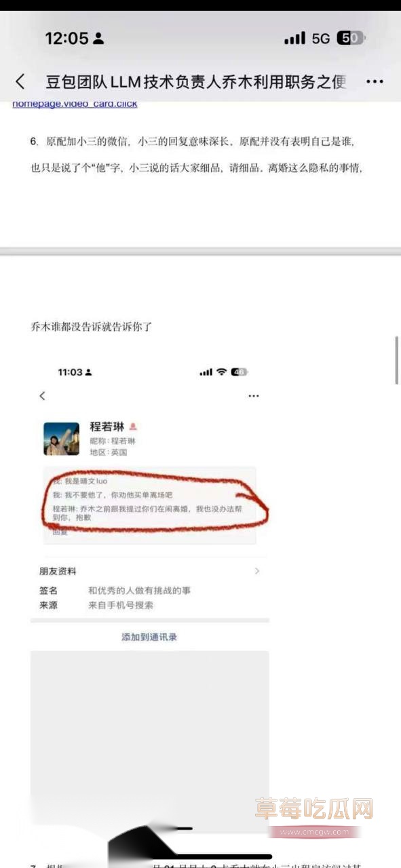This screenshot has width=401, height=868.
Task: Tap the page scrollbar thumb on the right edge
Action: [x=396, y=360]
